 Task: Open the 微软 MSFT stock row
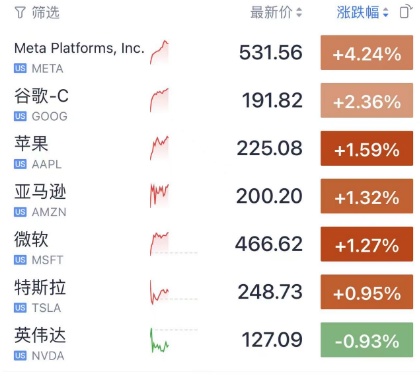click(x=213, y=244)
